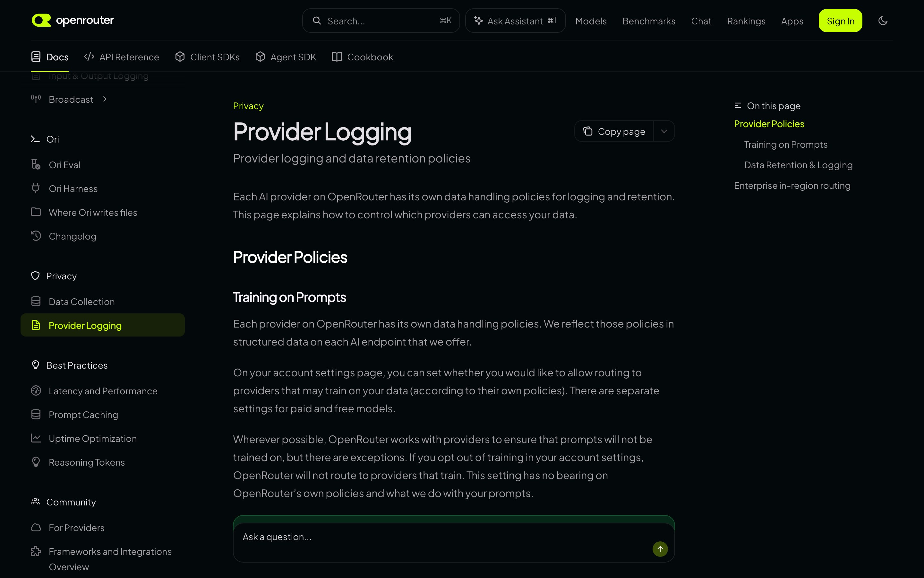Open Ori Eval sidebar page
Screen dimensions: 924x578
(x=102, y=165)
